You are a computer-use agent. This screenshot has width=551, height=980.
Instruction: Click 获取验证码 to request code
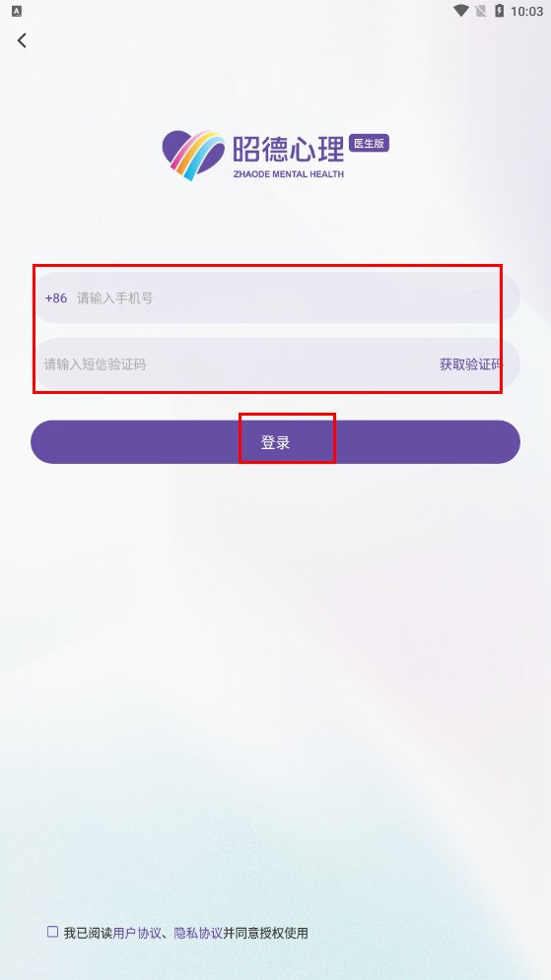[470, 364]
